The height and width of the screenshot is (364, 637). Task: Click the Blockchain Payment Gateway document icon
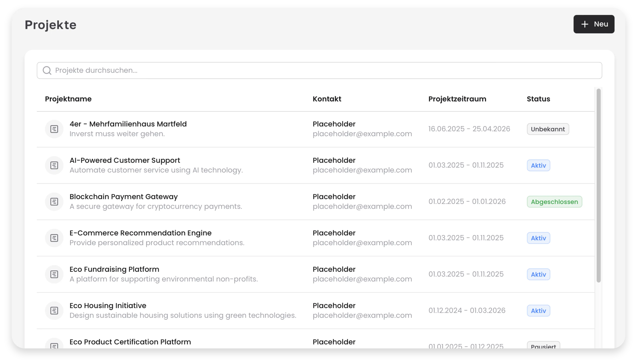[54, 201]
